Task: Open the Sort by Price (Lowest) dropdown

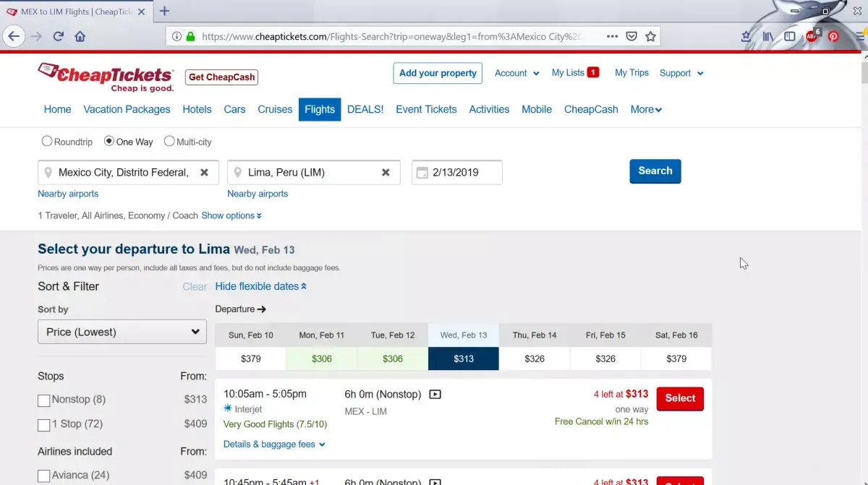Action: tap(122, 332)
